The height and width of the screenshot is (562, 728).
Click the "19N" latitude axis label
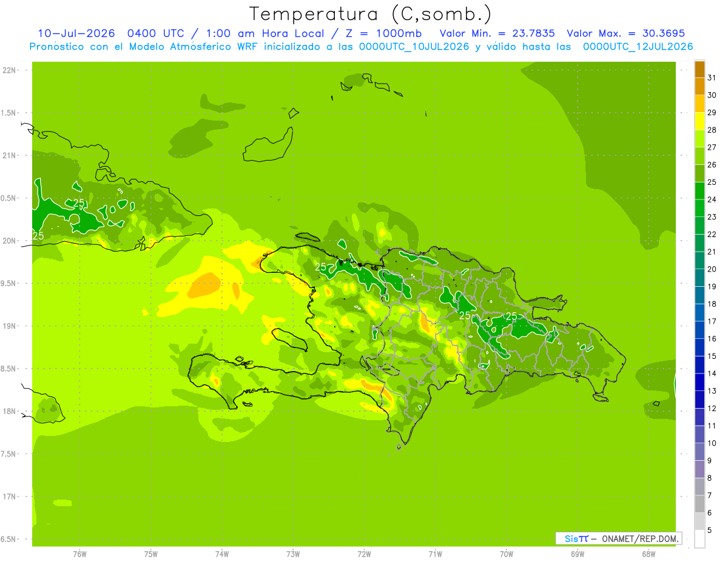(x=10, y=326)
